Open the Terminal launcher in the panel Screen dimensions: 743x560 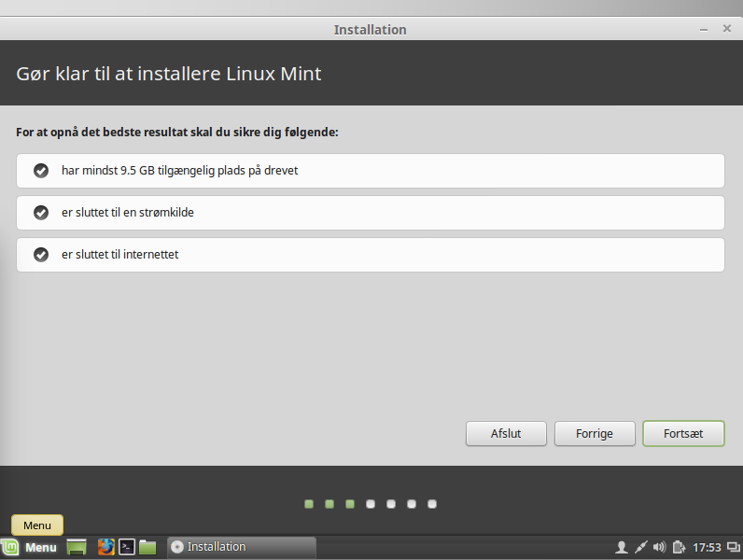coord(127,547)
